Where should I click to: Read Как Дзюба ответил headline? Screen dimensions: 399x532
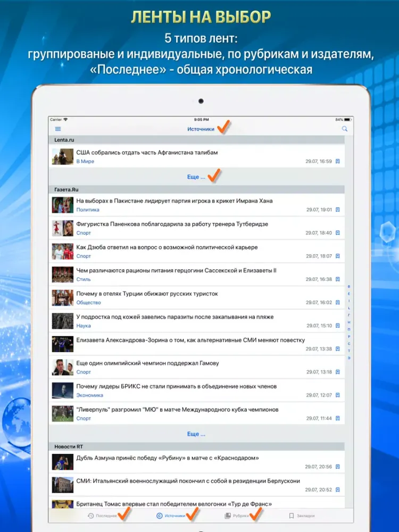point(167,247)
